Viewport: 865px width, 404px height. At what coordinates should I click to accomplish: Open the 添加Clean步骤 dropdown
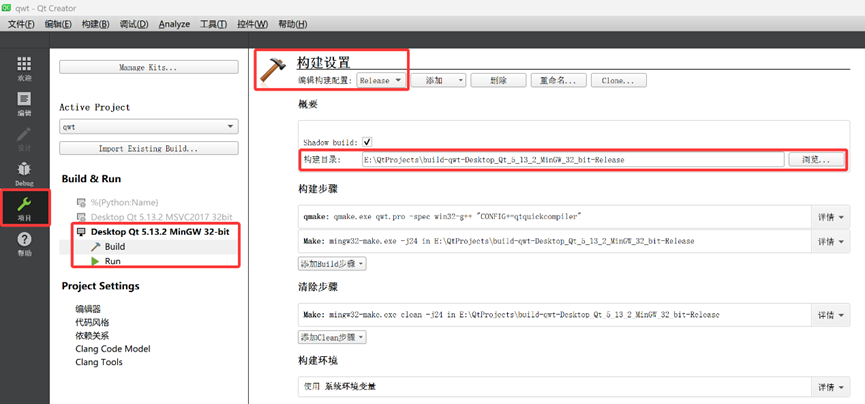tap(332, 337)
